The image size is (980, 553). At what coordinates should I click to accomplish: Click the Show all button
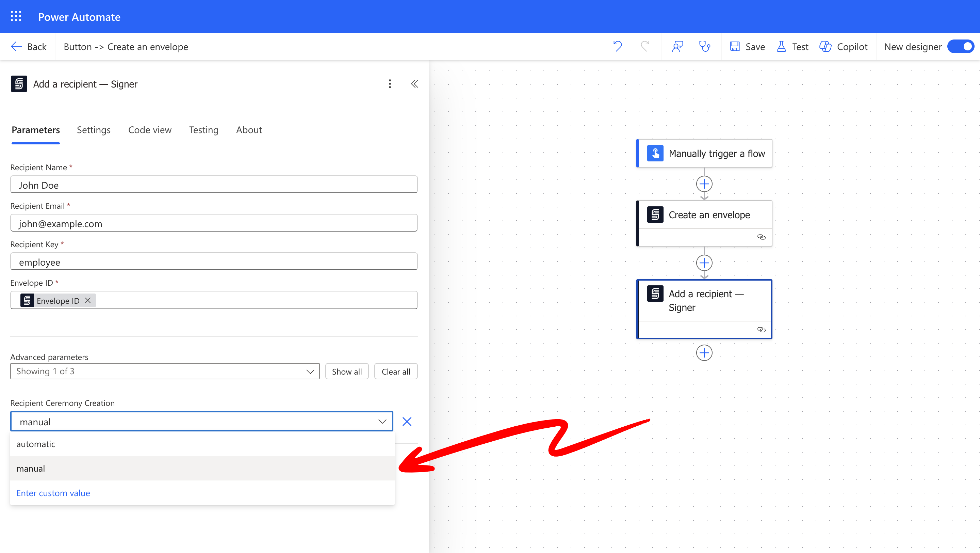[x=347, y=372]
